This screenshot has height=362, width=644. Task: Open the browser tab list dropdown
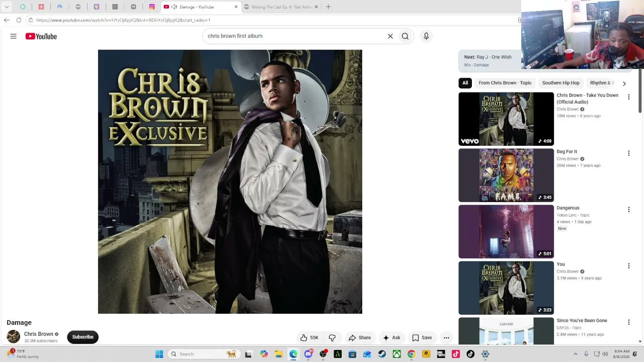click(x=7, y=7)
